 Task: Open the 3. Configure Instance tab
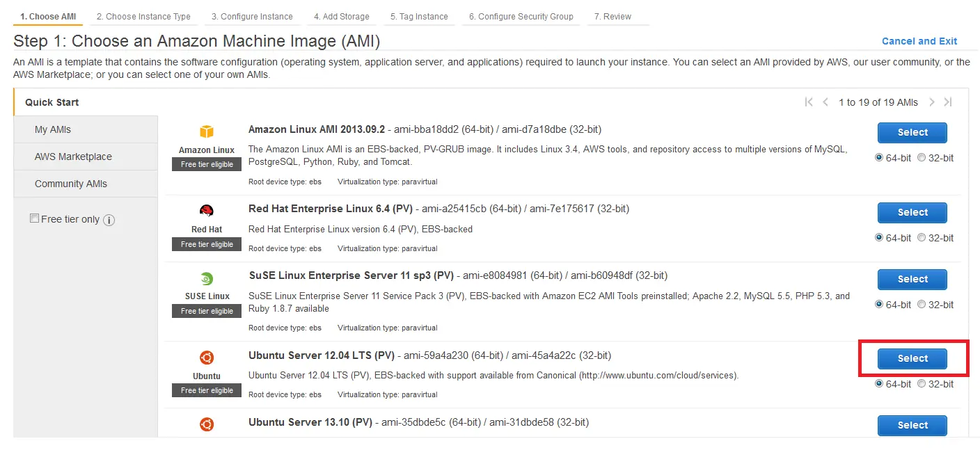[252, 17]
